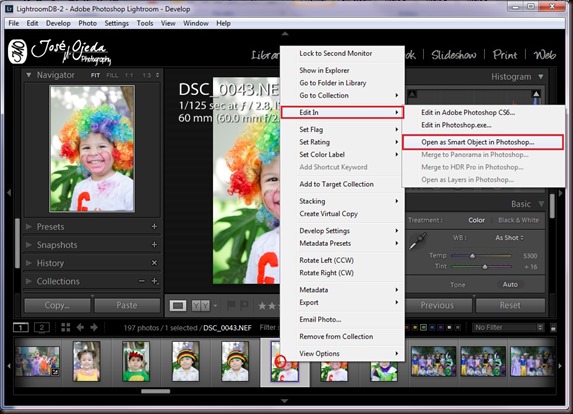Click the Auto tone button
This screenshot has height=414, width=573.
[x=510, y=284]
